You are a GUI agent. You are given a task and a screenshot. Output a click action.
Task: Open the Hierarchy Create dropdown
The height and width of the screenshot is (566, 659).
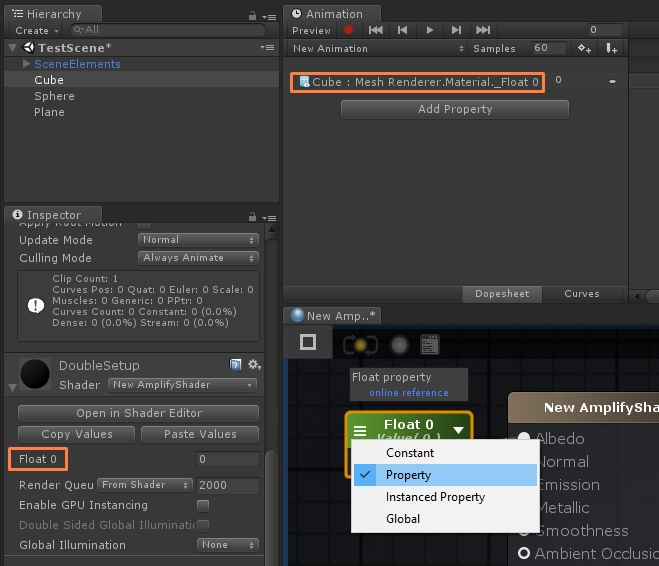37,31
